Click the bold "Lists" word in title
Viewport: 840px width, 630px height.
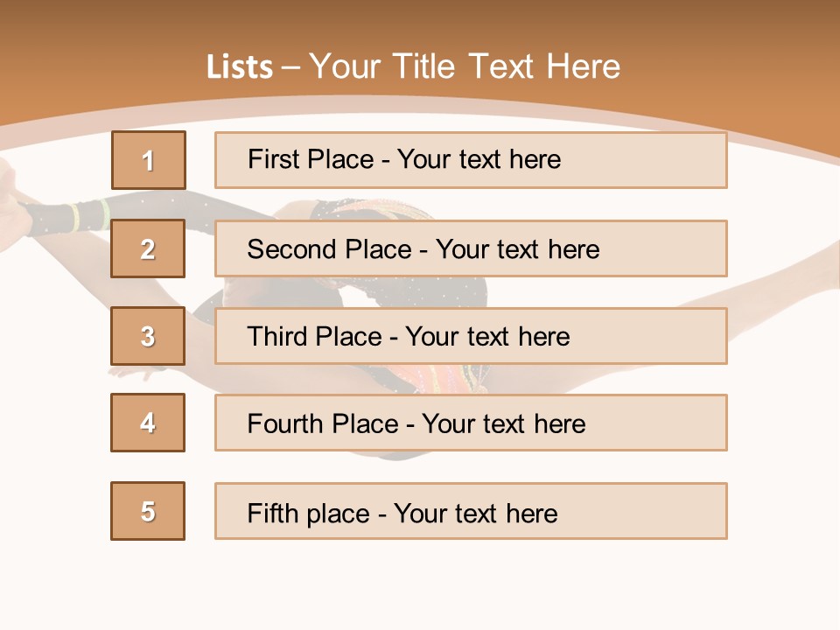(240, 67)
